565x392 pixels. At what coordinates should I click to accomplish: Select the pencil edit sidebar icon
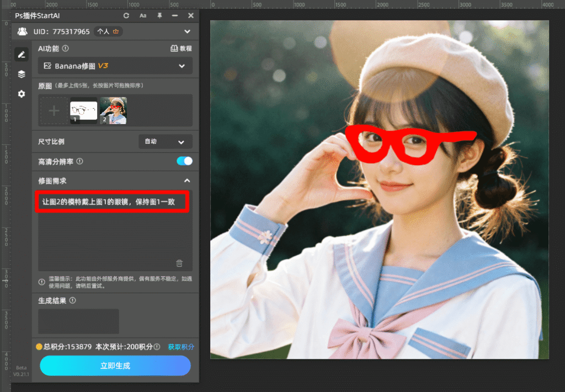coord(22,54)
